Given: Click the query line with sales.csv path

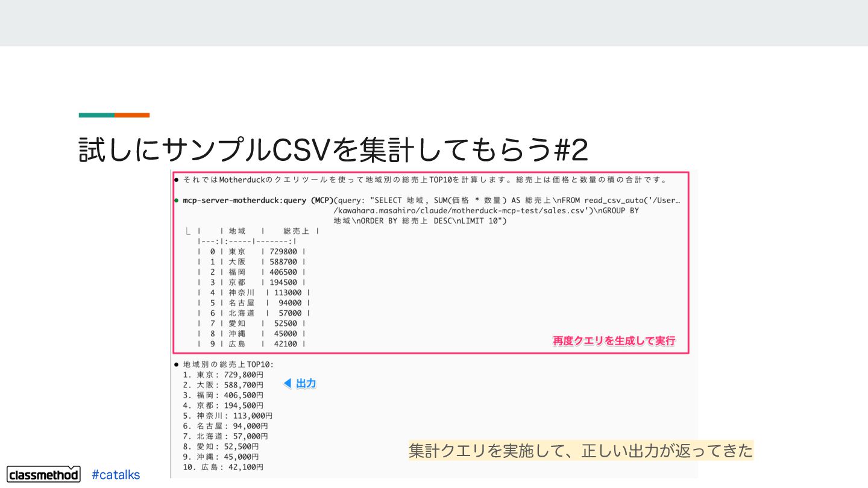Looking at the screenshot, I should (x=486, y=211).
